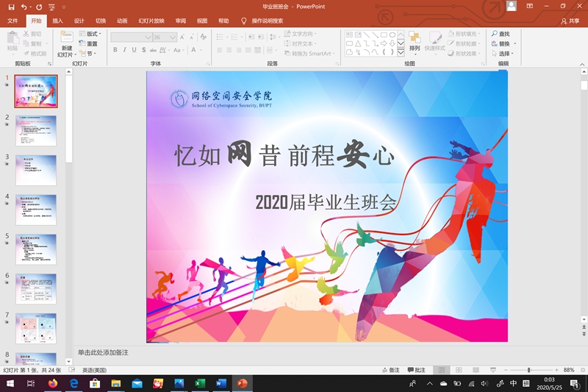Toggle Normal view button in status bar
588x392 pixels.
[441, 370]
